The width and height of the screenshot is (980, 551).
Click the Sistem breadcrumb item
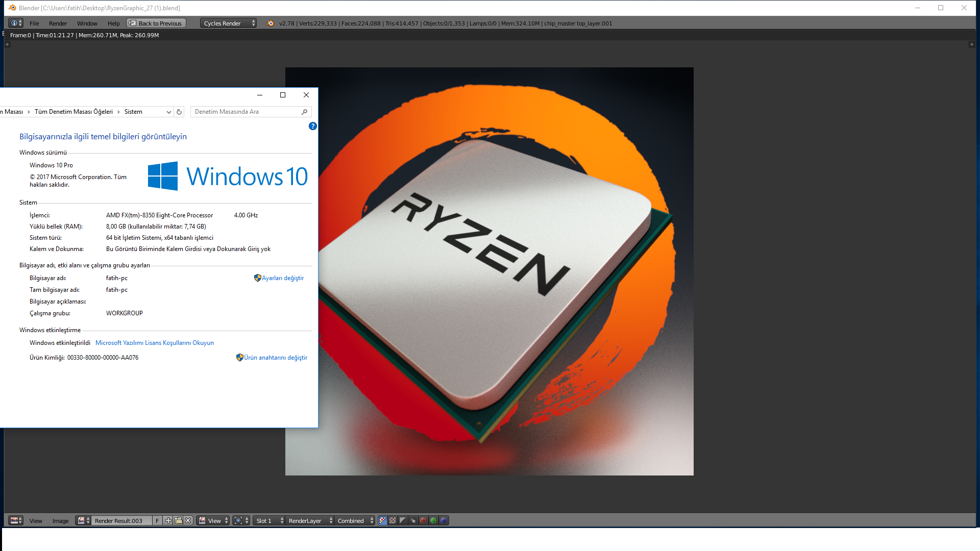tap(133, 112)
